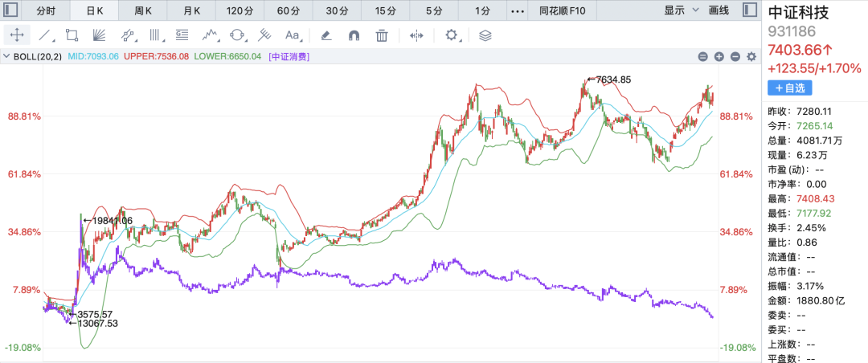Select the parallel channel tool

[x=127, y=35]
